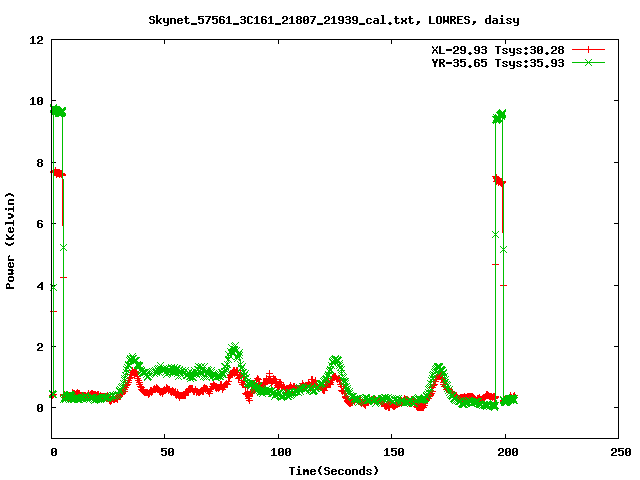Click the Time(Seconds) x-axis label
Image resolution: width=640 pixels, height=480 pixels.
tap(333, 471)
